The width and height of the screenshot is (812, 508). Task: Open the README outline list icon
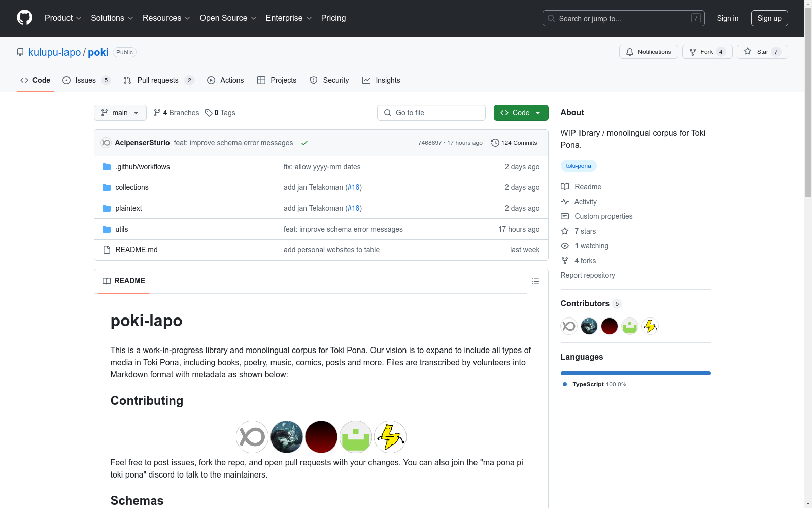535,281
